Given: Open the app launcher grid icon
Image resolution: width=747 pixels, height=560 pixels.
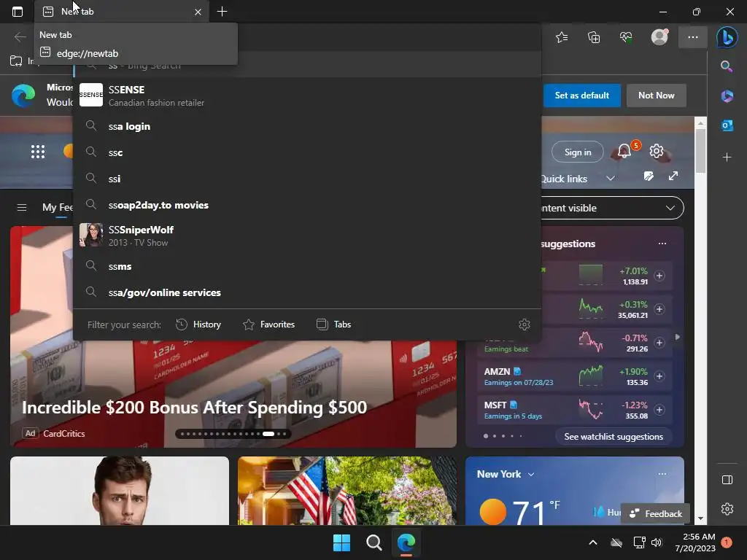Looking at the screenshot, I should 38,152.
